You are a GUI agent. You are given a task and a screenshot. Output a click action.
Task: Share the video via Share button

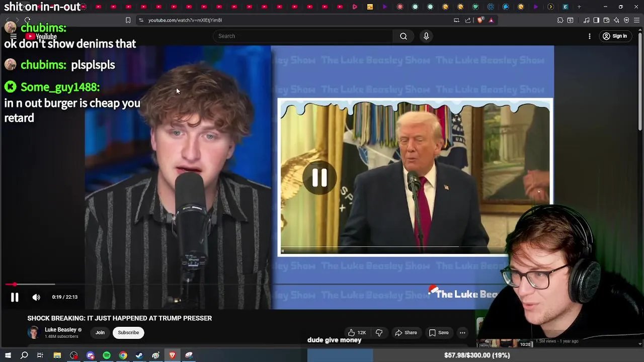tap(406, 332)
